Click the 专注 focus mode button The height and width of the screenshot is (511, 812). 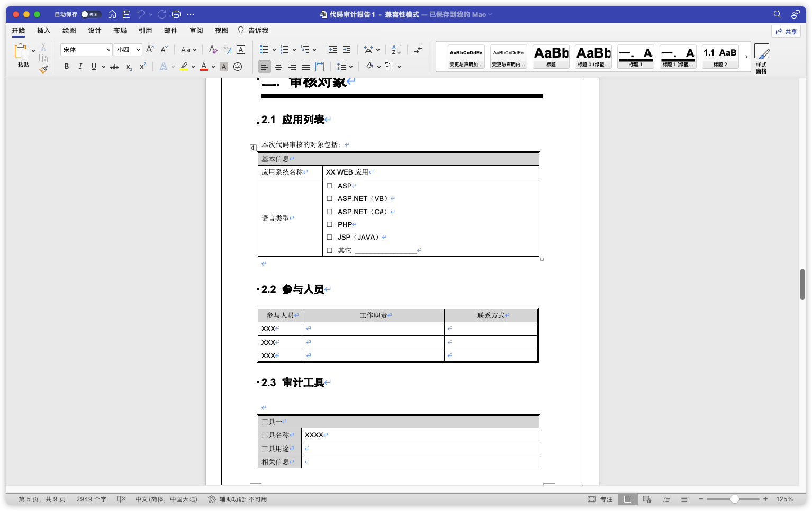[x=600, y=499]
